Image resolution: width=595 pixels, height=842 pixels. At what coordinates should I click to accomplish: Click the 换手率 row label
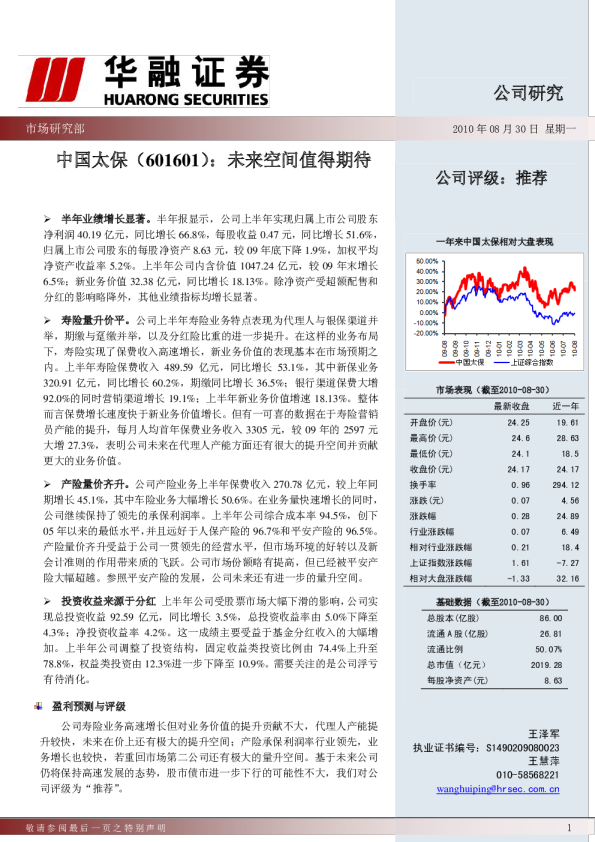tap(423, 485)
